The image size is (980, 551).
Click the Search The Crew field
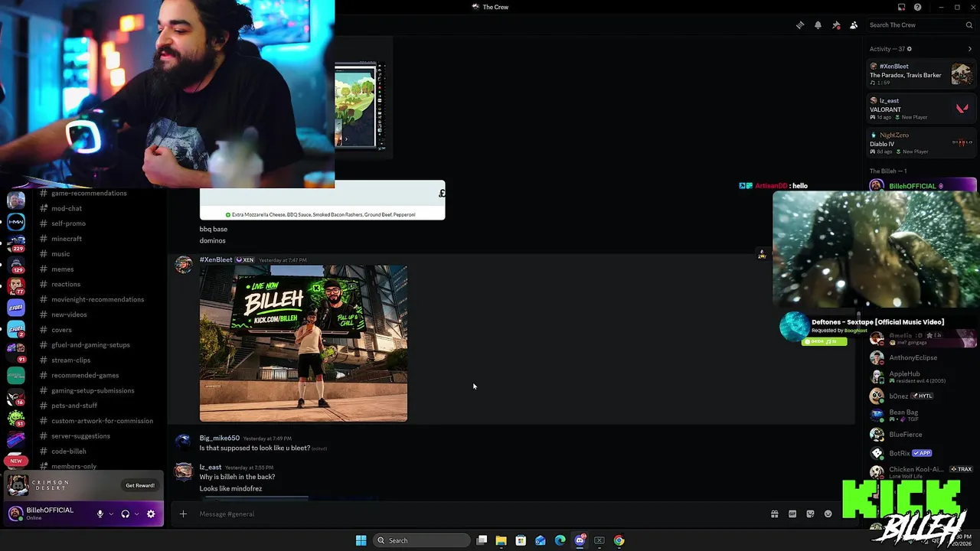(920, 25)
